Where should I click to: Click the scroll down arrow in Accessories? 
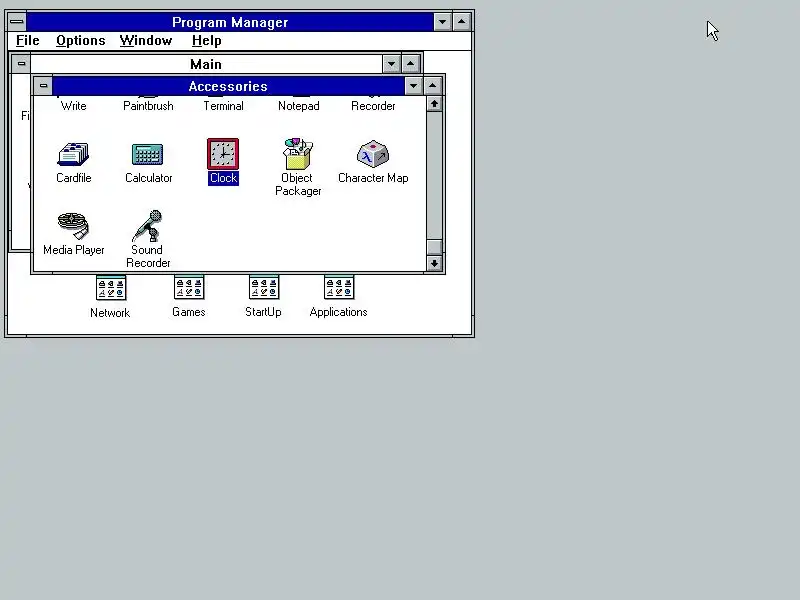tap(434, 263)
